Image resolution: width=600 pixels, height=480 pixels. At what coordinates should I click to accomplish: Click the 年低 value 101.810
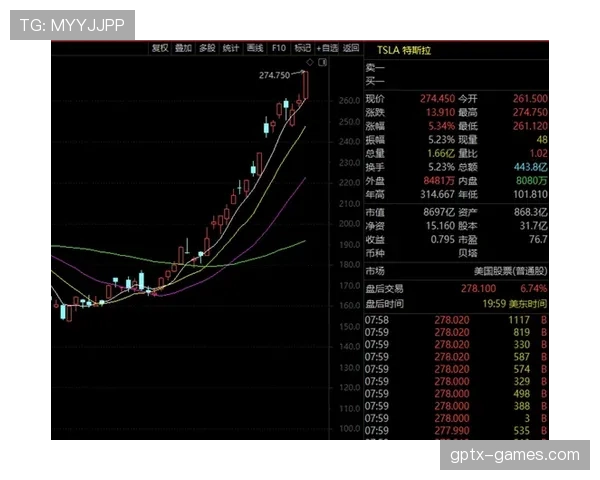tap(530, 194)
